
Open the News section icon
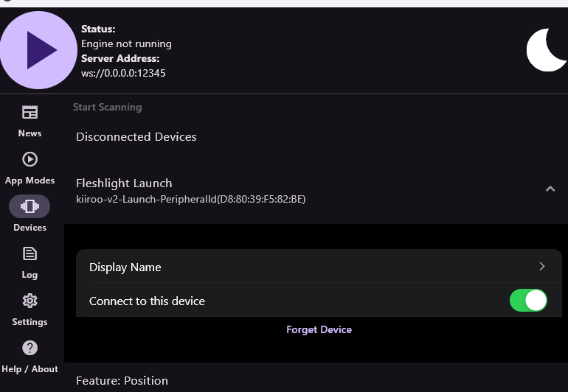30,113
